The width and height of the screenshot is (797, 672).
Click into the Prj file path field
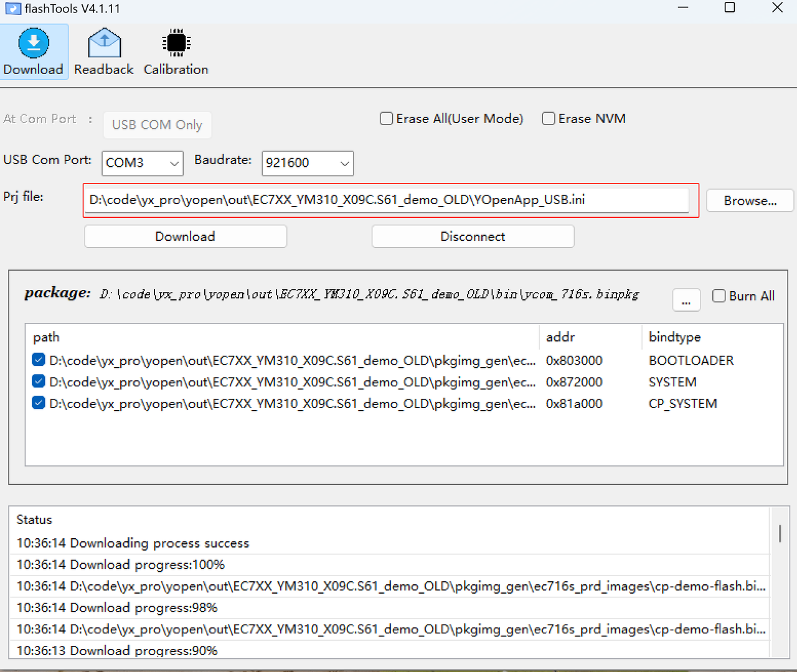[x=387, y=200]
